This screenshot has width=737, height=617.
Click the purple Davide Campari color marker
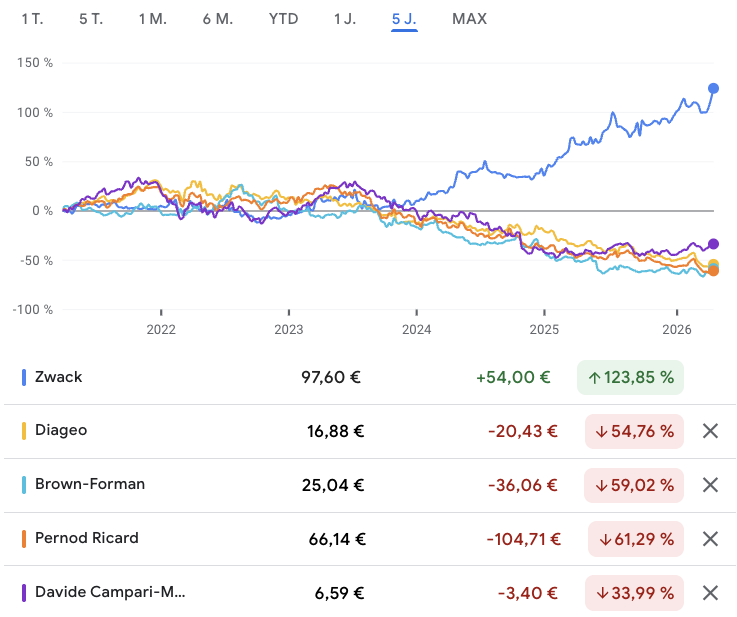(24, 593)
